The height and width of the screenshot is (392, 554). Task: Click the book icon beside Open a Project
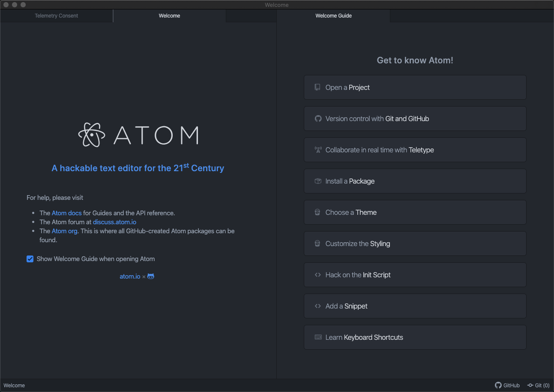pyautogui.click(x=317, y=87)
